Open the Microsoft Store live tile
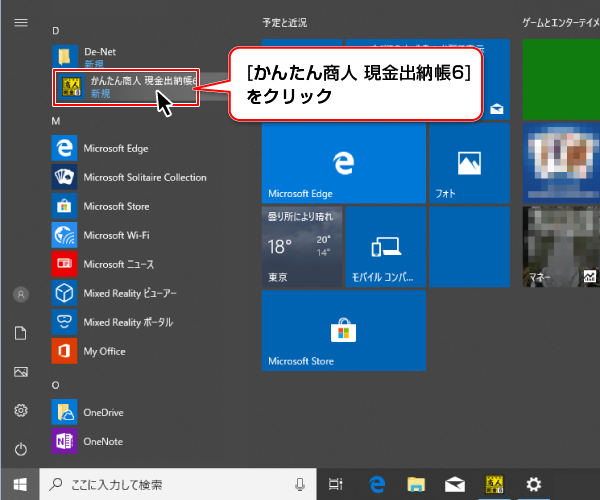 [344, 331]
